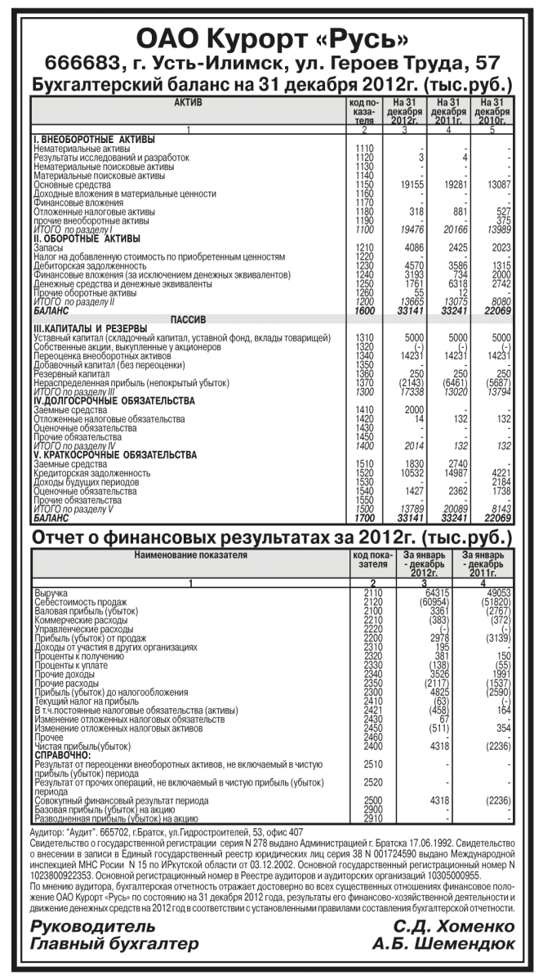Click the IV. ДОЛГОСРОЧНЫЕ ОБЯЗАТЕЛЬСТВА section title
This screenshot has height=980, width=543.
pyautogui.click(x=113, y=401)
